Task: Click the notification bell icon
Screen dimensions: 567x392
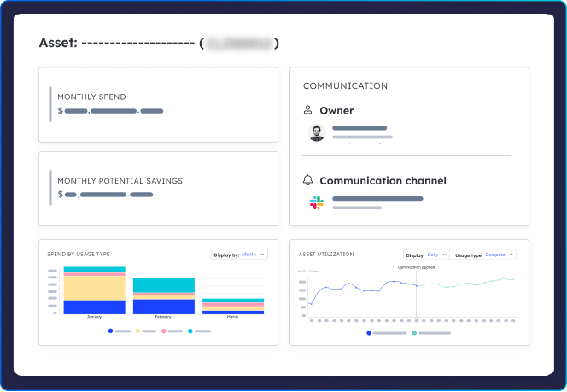Action: [307, 180]
